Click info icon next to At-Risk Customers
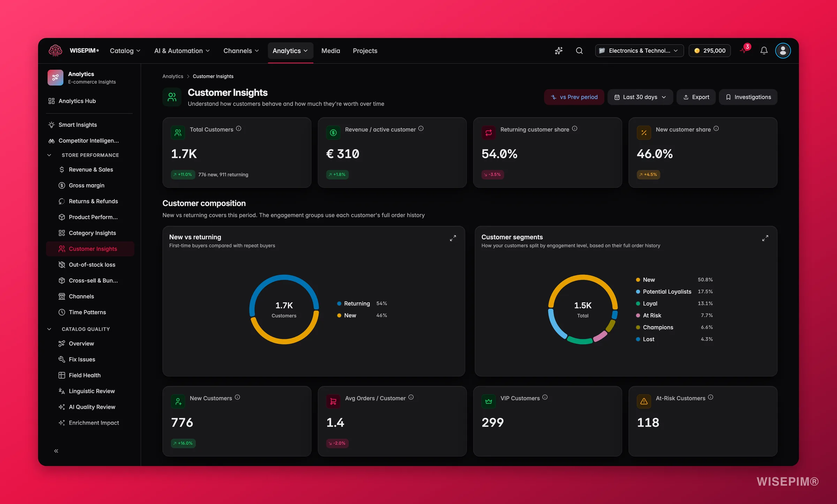 [x=711, y=397]
